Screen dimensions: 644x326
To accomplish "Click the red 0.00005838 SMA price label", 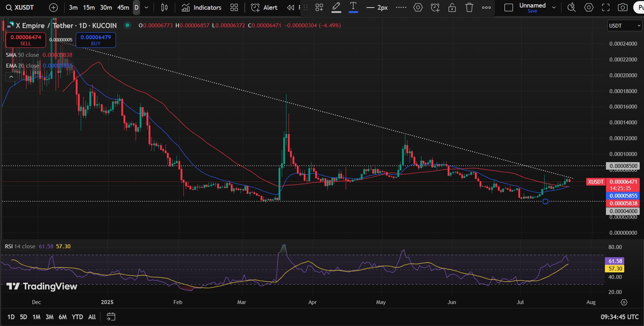I will tap(623, 203).
